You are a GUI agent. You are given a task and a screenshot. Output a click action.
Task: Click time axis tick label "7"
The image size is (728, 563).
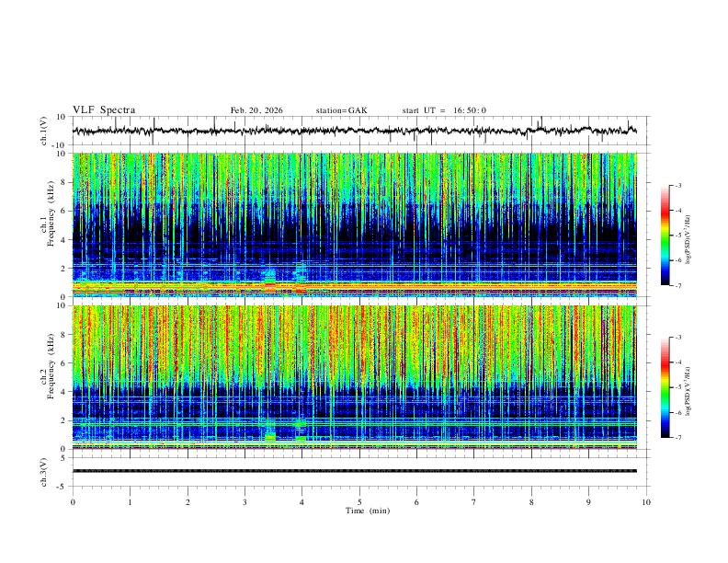pyautogui.click(x=474, y=502)
